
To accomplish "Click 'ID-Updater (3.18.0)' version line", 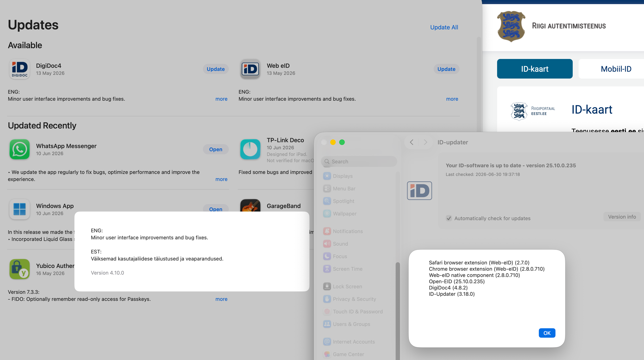I will [x=452, y=294].
